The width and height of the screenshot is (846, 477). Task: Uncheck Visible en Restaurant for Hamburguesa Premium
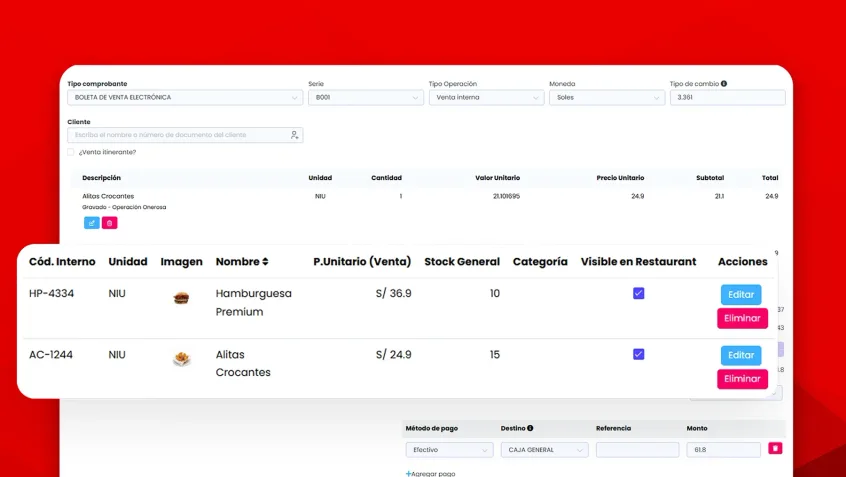pyautogui.click(x=638, y=293)
